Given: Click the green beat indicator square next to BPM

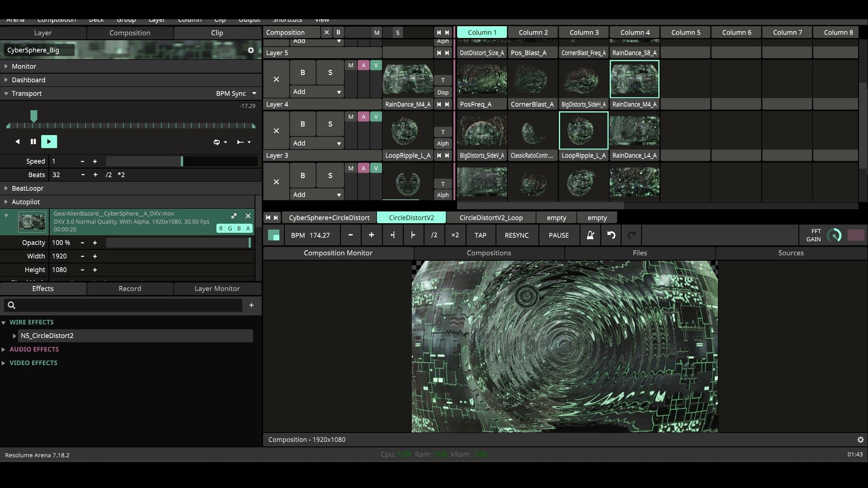Looking at the screenshot, I should coord(274,235).
